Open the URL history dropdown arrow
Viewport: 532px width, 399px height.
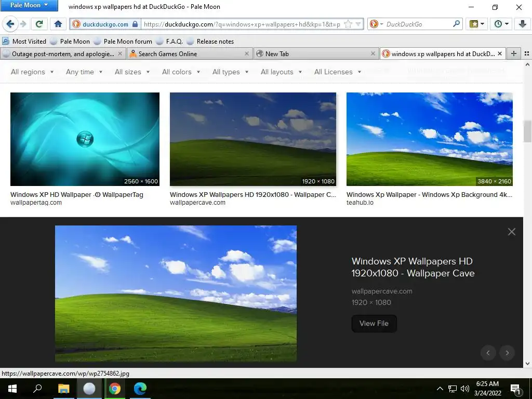(358, 24)
